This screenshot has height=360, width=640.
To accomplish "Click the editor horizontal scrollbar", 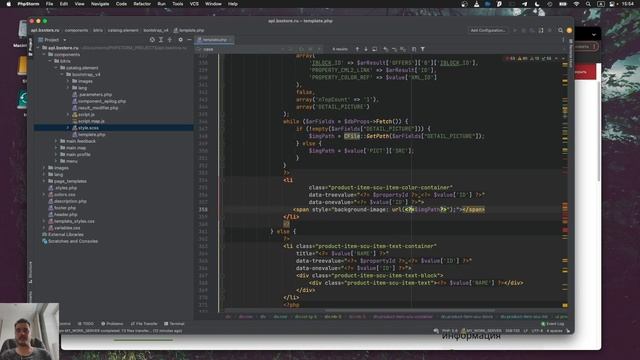I will pyautogui.click(x=410, y=310).
